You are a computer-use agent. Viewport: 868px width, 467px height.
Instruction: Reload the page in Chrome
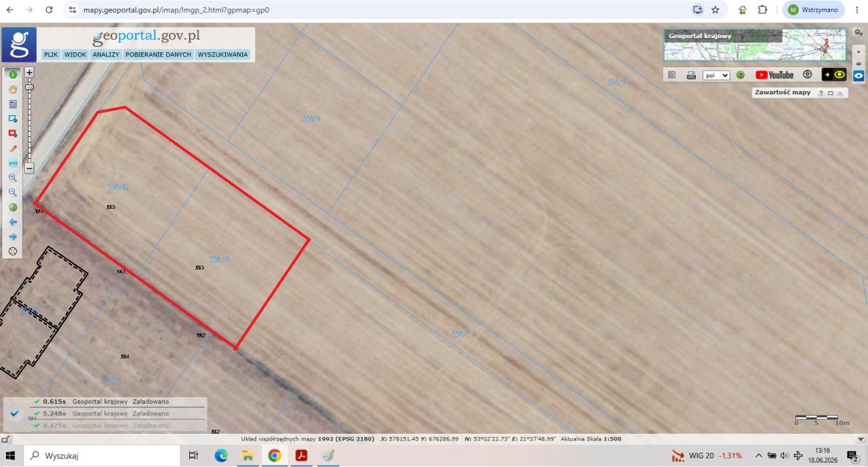pos(49,10)
